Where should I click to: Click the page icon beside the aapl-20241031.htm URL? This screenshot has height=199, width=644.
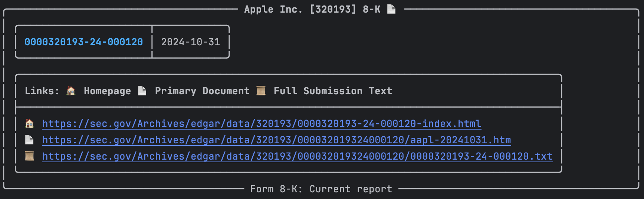tap(29, 140)
